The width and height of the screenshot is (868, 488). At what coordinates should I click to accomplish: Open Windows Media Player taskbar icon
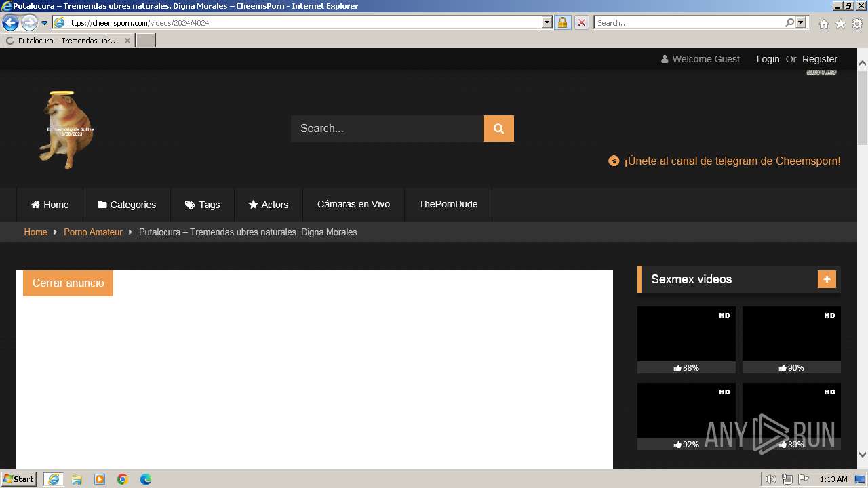[x=100, y=479]
